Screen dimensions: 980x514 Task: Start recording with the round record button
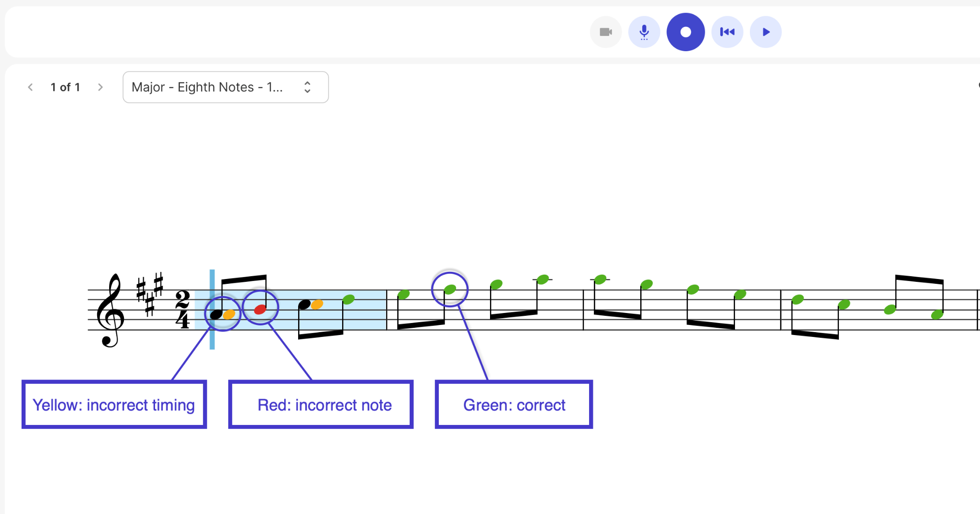686,32
